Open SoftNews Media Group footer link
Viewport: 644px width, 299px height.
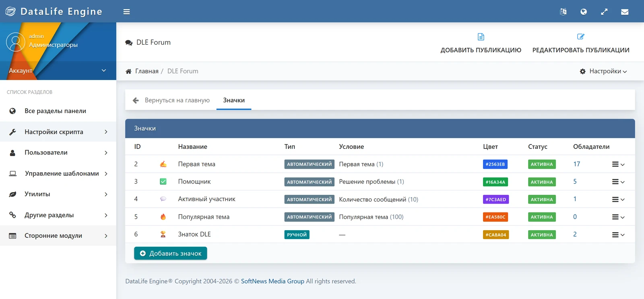272,281
